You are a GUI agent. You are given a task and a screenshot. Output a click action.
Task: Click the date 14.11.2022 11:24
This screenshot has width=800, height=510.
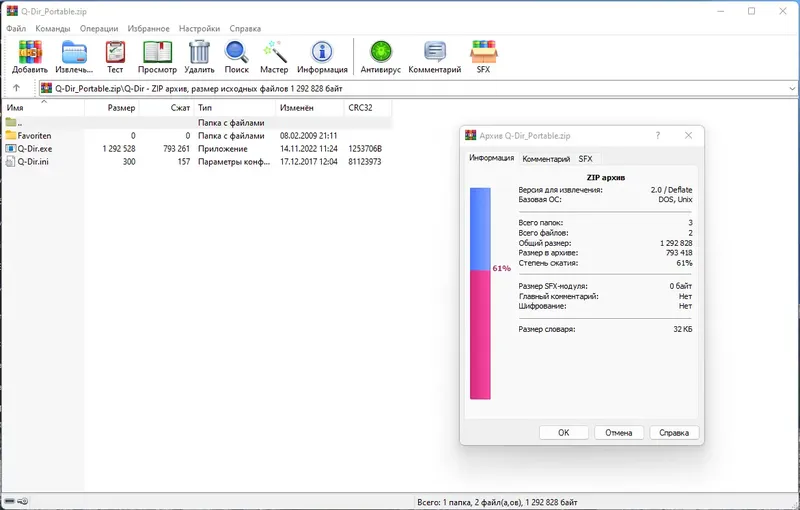tap(309, 148)
